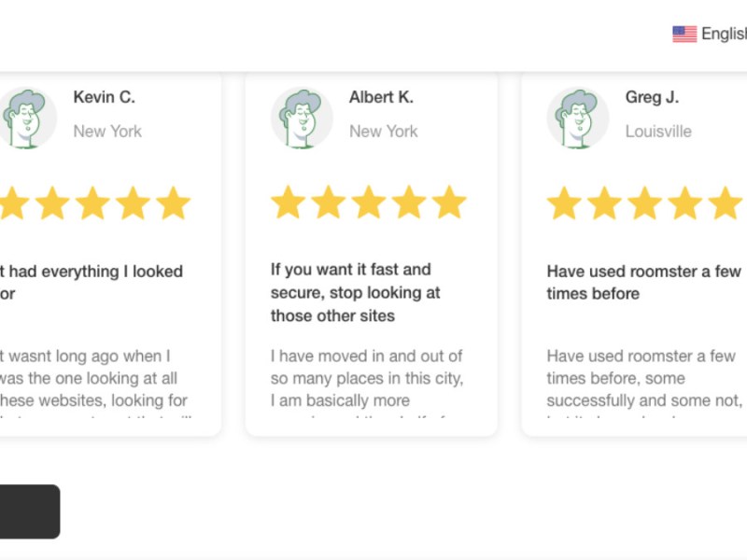Click the US flag language icon
This screenshot has width=747, height=560.
(684, 34)
